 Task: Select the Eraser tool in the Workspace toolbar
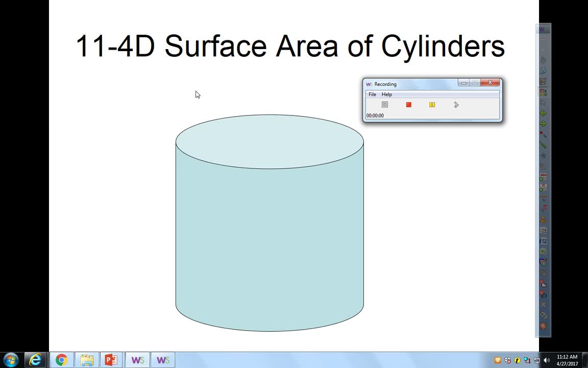(x=543, y=165)
